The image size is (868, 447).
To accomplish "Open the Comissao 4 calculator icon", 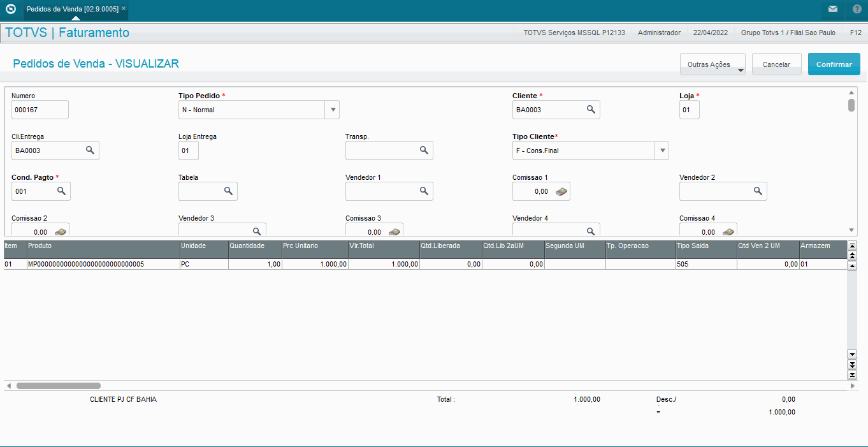I will click(728, 231).
